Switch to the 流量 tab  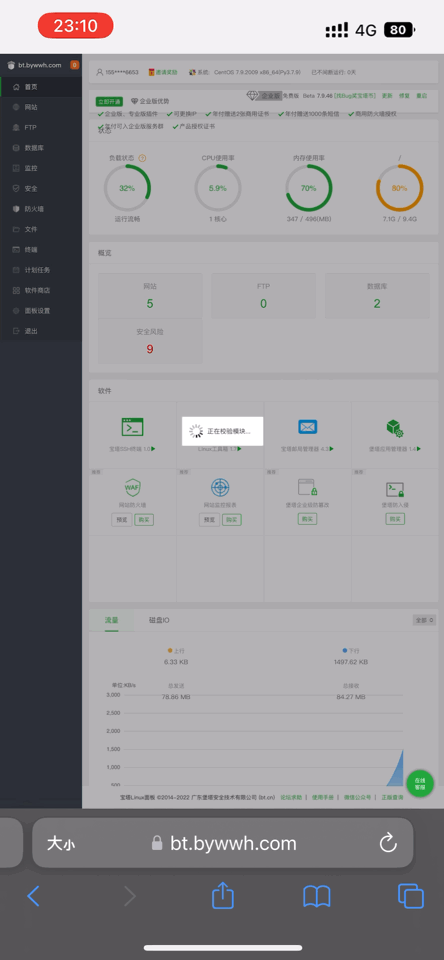tap(111, 620)
